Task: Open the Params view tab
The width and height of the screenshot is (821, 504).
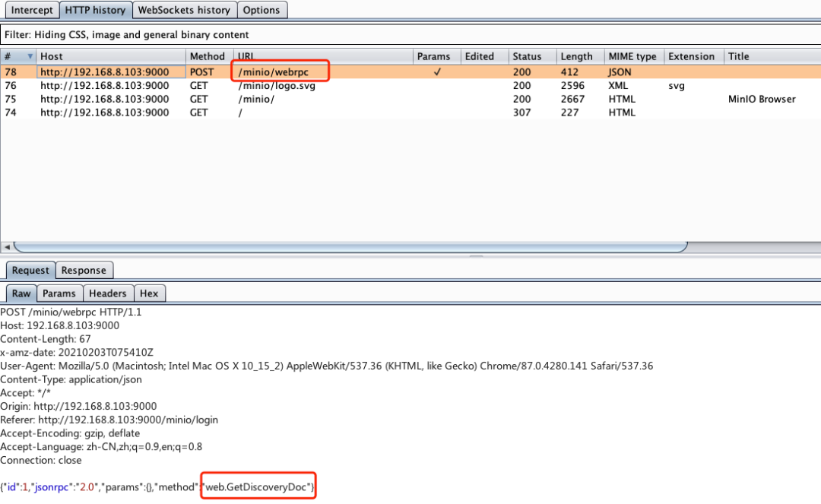Action: (x=59, y=293)
